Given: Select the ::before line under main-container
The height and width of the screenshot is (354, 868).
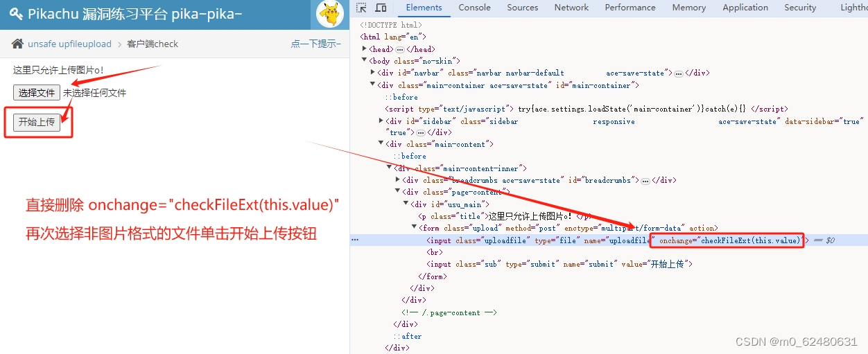Looking at the screenshot, I should tap(401, 97).
